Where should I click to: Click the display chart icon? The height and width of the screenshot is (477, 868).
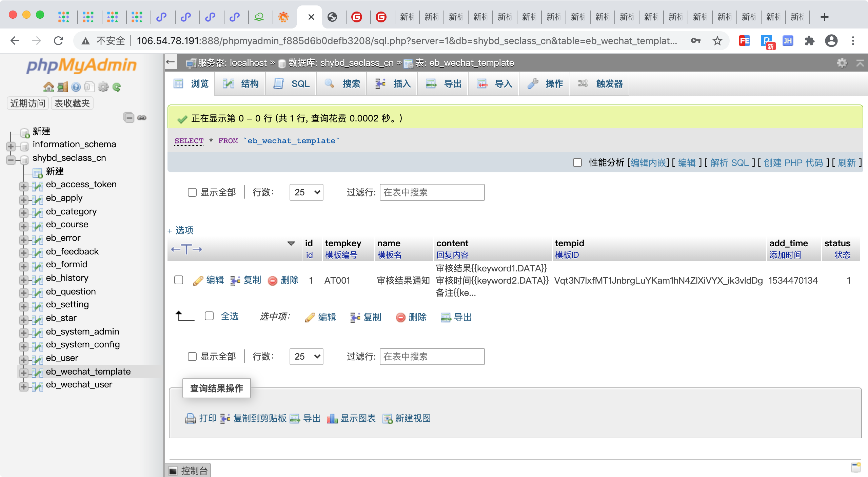(332, 419)
